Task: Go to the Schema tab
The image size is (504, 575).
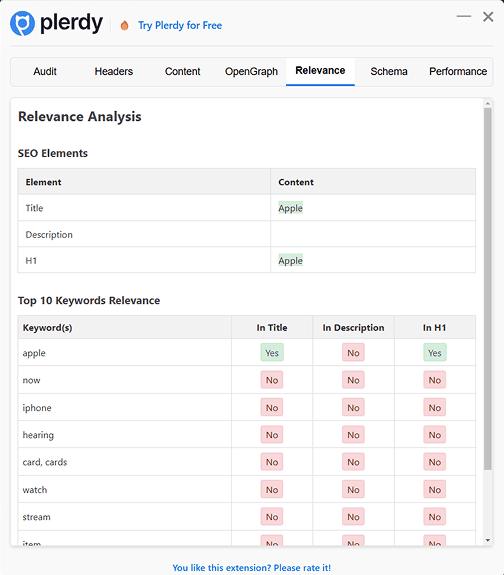Action: pyautogui.click(x=389, y=72)
